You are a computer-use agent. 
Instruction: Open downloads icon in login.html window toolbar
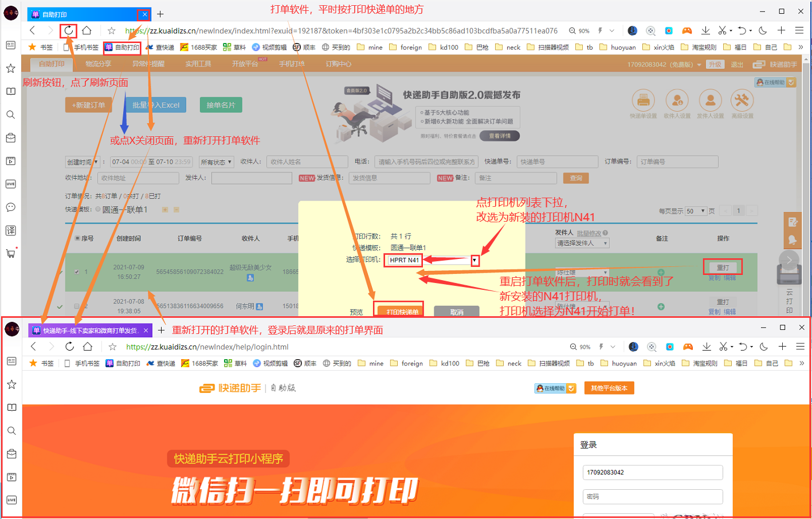pos(707,347)
